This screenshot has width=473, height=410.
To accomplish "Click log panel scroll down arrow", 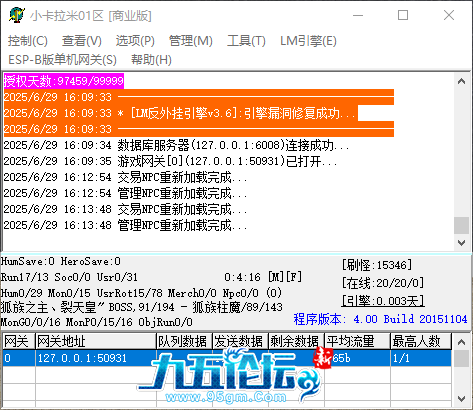I will pos(461,243).
